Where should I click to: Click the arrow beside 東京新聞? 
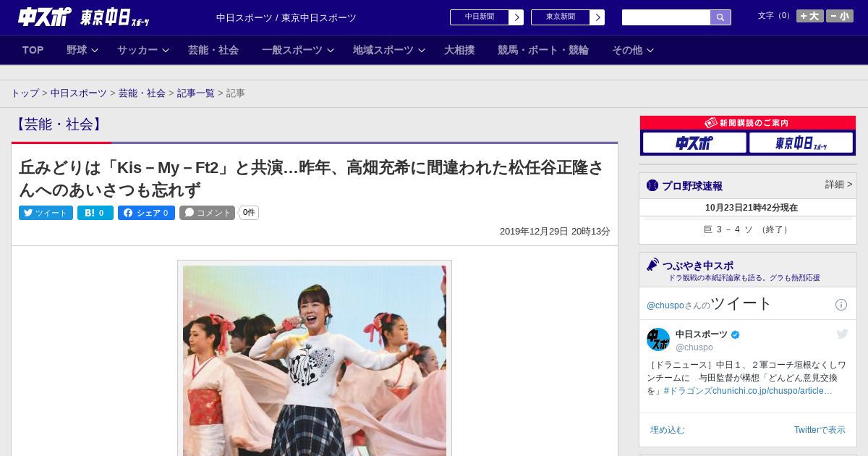tap(597, 17)
